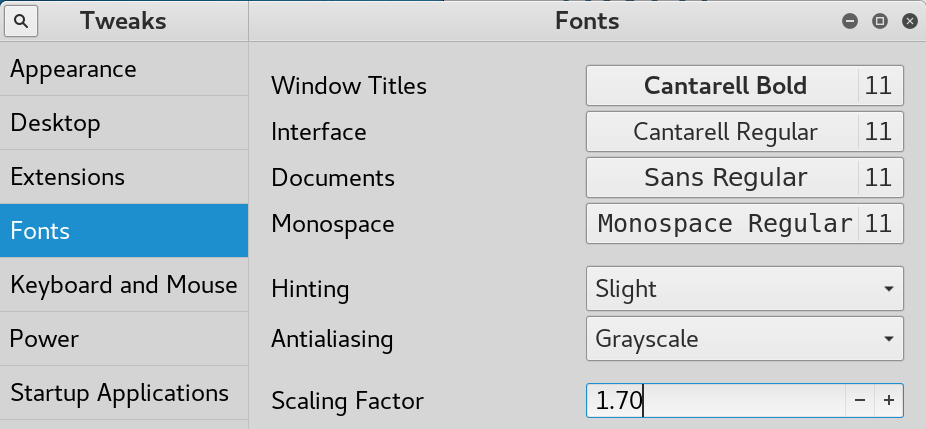
Task: Open the Appearance section
Action: (124, 70)
